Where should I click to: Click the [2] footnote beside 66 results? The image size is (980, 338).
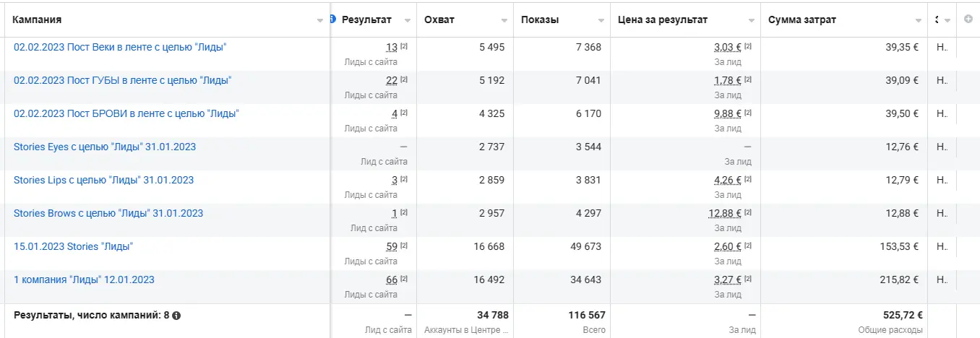point(404,279)
